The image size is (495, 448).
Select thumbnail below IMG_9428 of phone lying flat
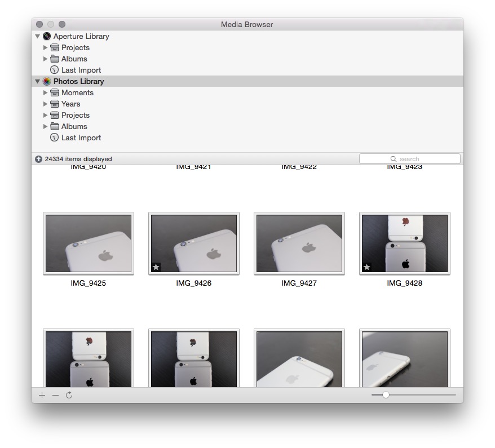coord(405,358)
